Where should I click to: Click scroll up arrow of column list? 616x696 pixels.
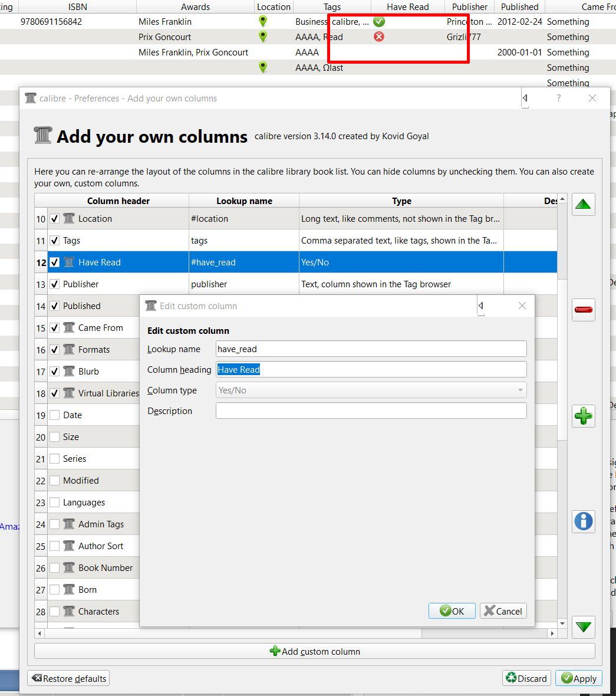562,199
